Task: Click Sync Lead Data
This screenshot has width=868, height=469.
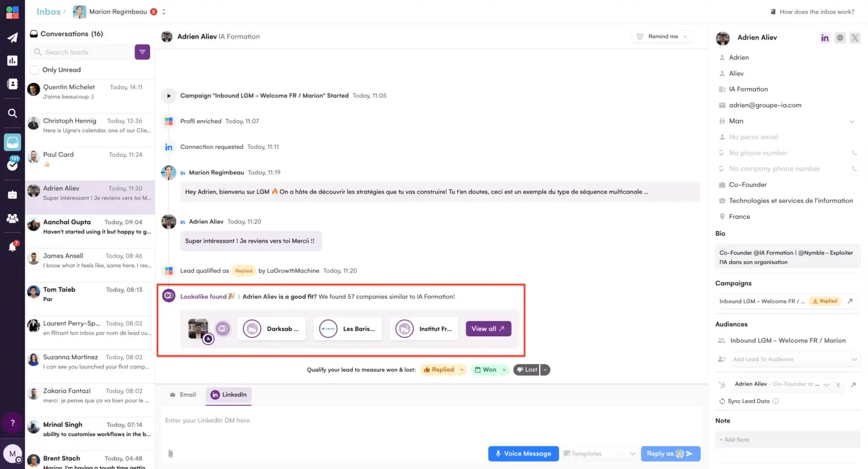Action: 748,401
